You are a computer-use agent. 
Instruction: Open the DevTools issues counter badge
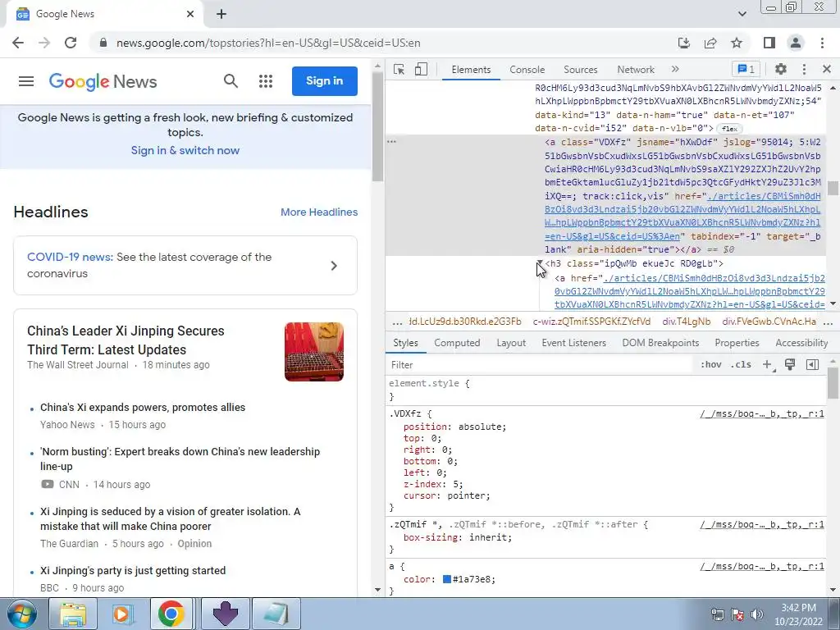point(746,69)
